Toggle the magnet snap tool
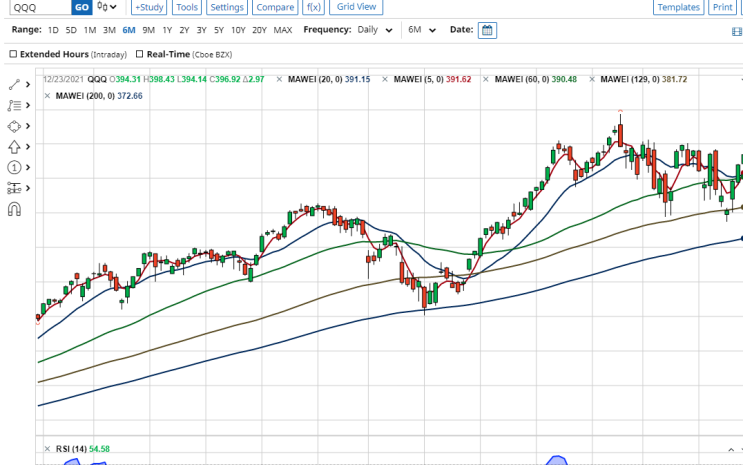This screenshot has width=743, height=465. point(14,209)
